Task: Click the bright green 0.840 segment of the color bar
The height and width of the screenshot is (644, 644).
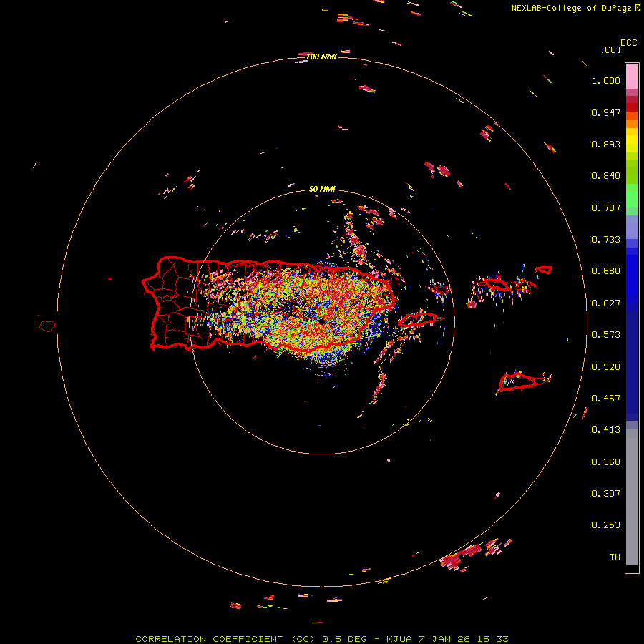Action: coord(632,175)
